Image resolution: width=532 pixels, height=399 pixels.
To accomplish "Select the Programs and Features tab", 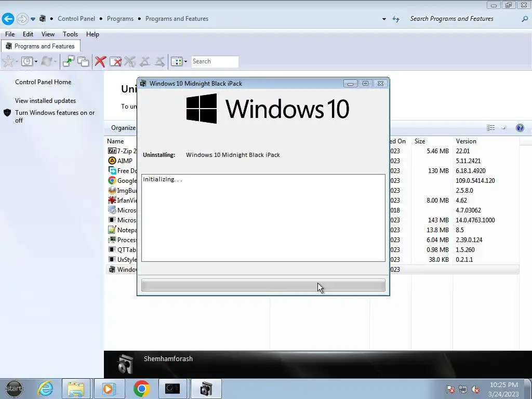I will pos(41,46).
